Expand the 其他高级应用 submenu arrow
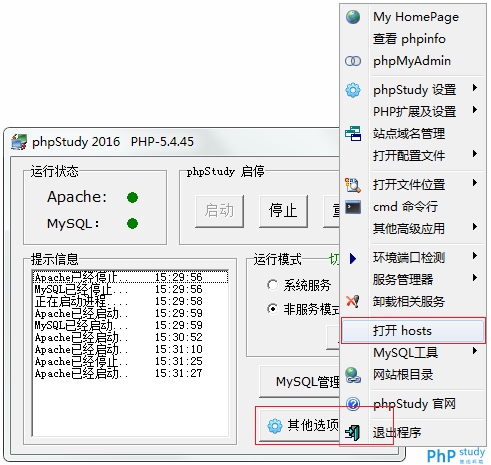The image size is (491, 465). click(x=475, y=227)
